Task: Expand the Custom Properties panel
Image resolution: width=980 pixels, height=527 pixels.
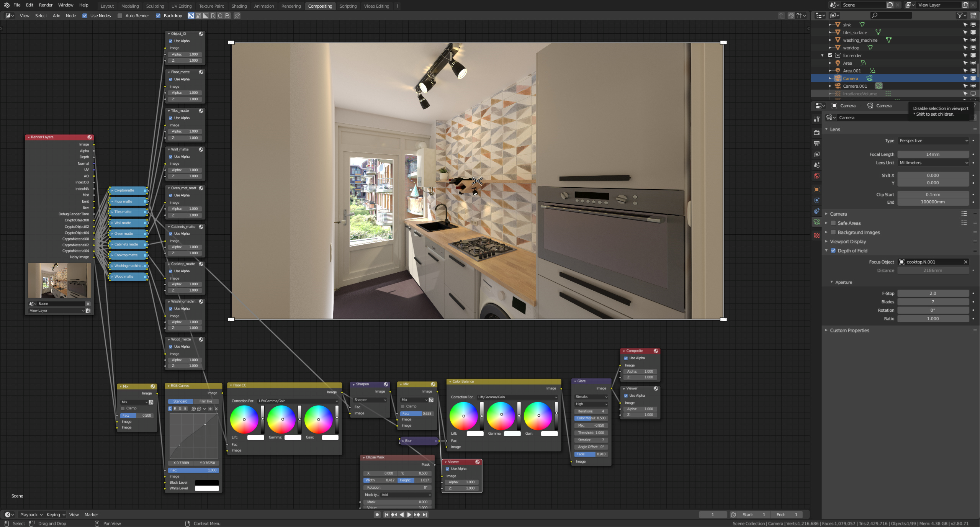Action: [x=849, y=330]
